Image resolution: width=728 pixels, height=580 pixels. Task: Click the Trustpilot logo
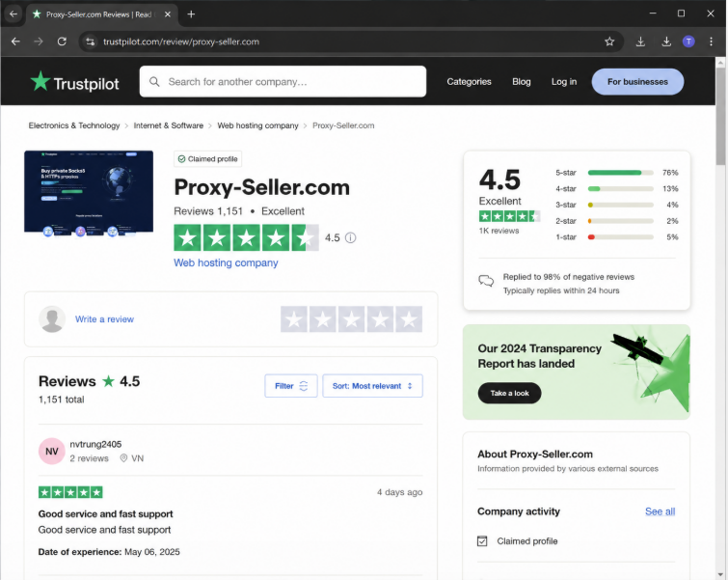click(x=75, y=82)
